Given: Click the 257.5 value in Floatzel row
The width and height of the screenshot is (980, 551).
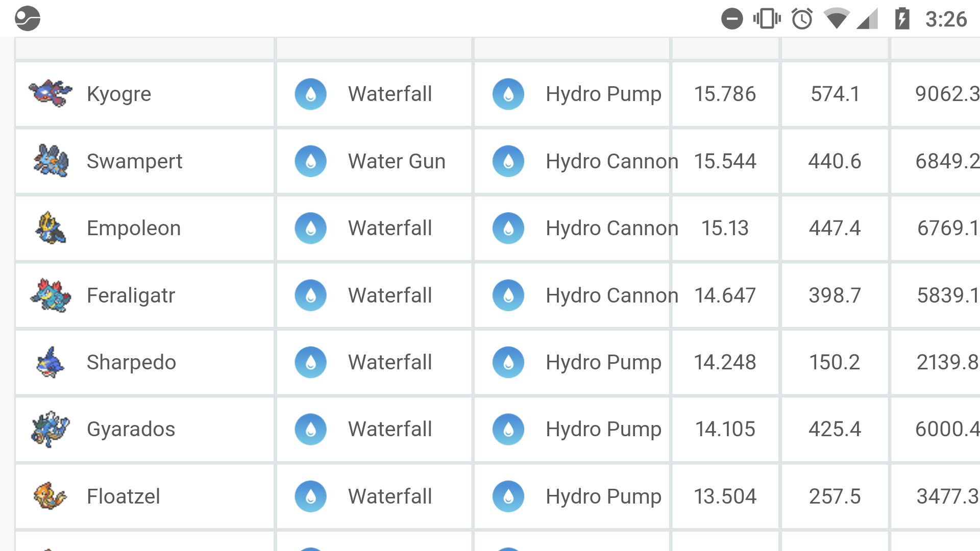Looking at the screenshot, I should [835, 496].
